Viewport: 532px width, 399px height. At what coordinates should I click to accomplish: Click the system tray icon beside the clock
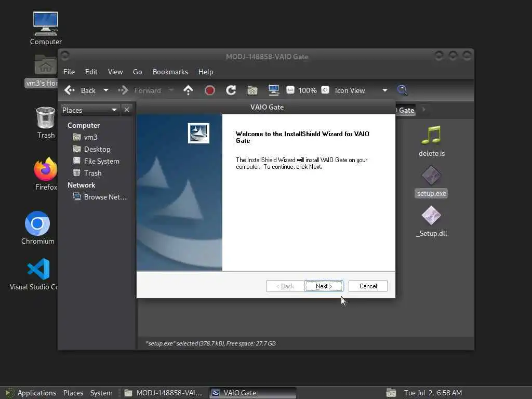[x=391, y=393]
